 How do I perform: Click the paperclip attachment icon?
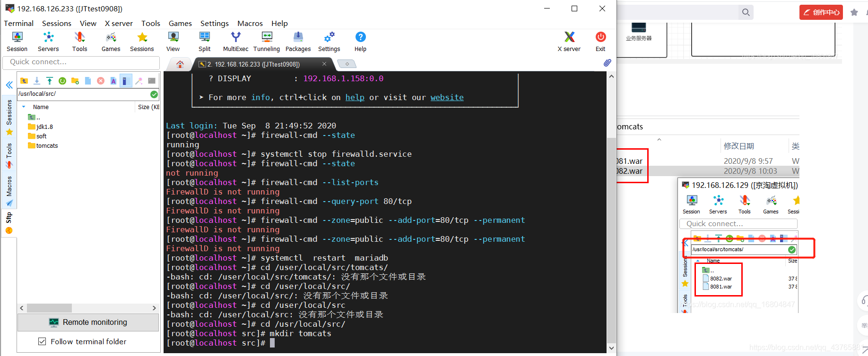607,63
